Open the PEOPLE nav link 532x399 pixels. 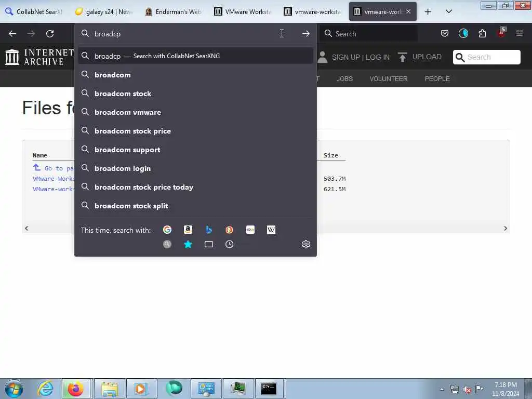pos(437,79)
